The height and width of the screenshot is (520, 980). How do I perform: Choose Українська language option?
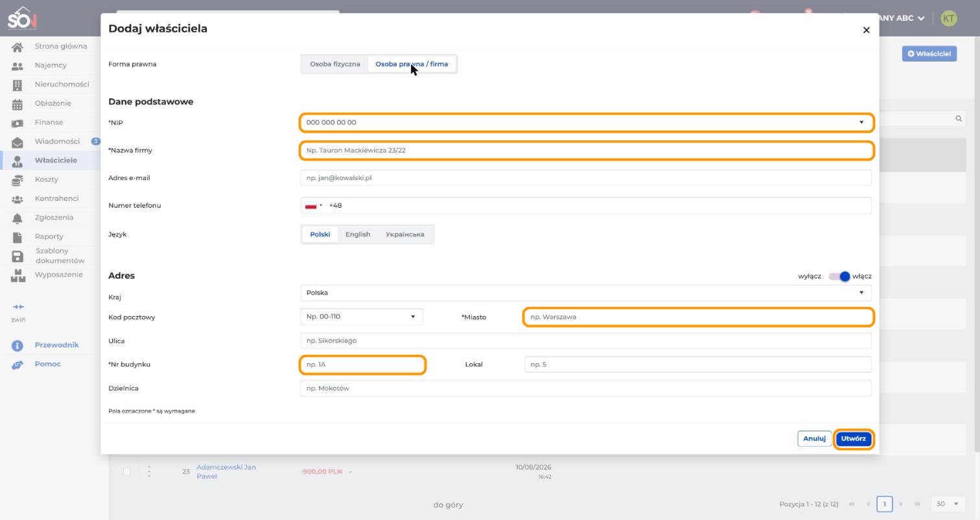[405, 234]
